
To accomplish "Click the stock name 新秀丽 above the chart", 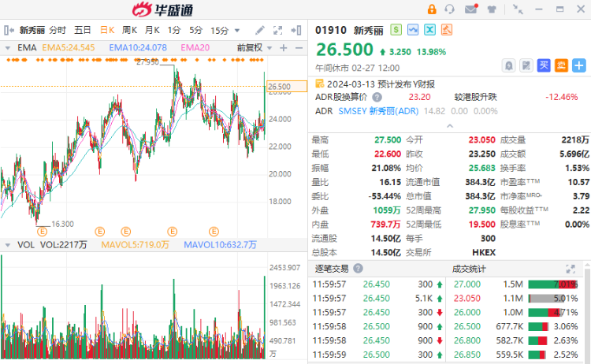I will (32, 30).
